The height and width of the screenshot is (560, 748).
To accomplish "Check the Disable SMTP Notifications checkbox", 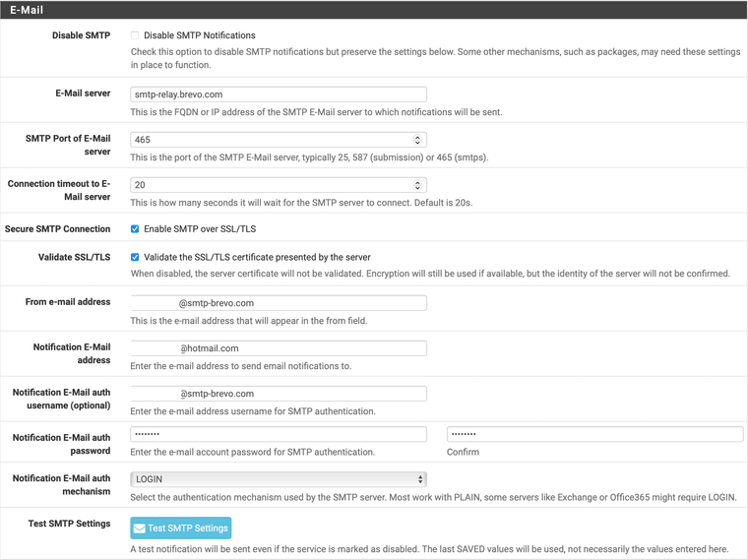I will [135, 35].
